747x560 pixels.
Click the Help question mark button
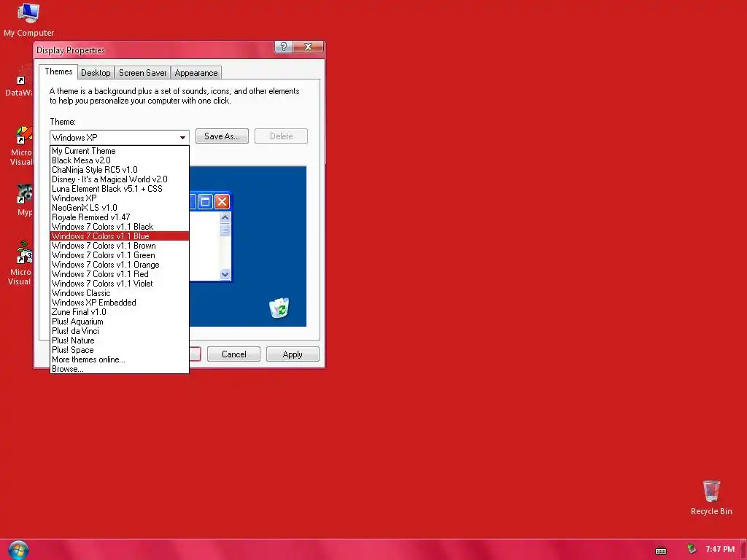[284, 47]
